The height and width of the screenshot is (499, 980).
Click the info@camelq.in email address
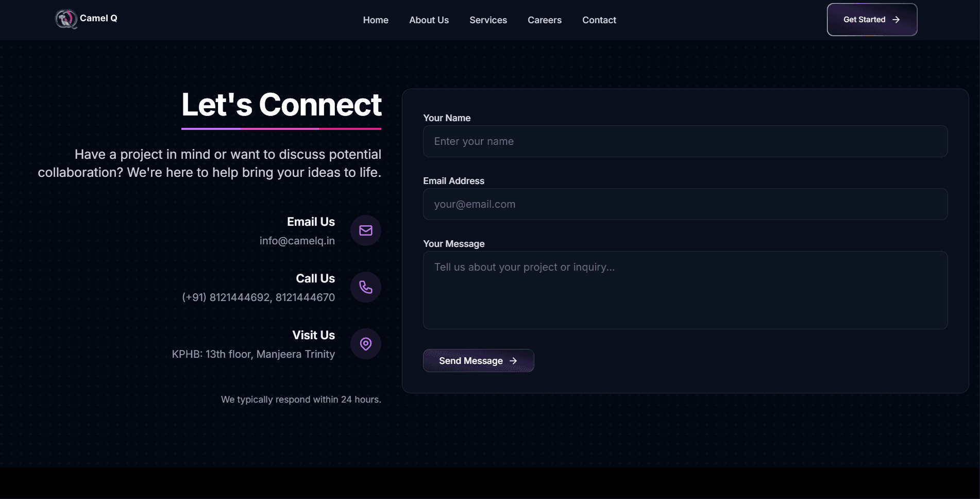(297, 241)
